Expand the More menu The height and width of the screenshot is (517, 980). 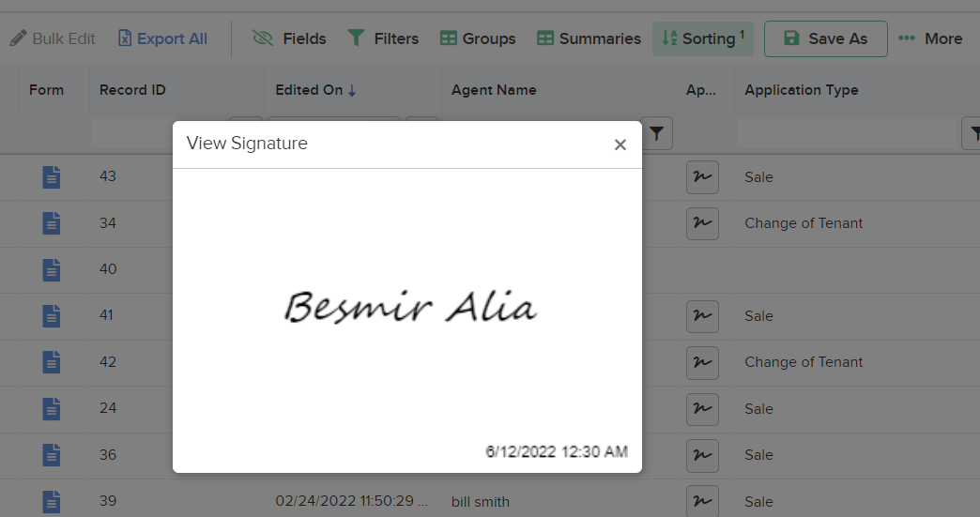[x=930, y=38]
